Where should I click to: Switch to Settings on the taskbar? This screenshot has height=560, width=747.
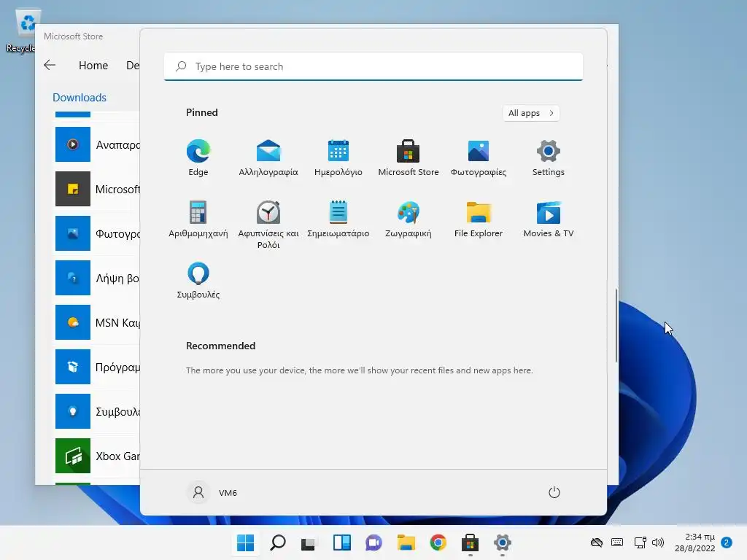(502, 542)
